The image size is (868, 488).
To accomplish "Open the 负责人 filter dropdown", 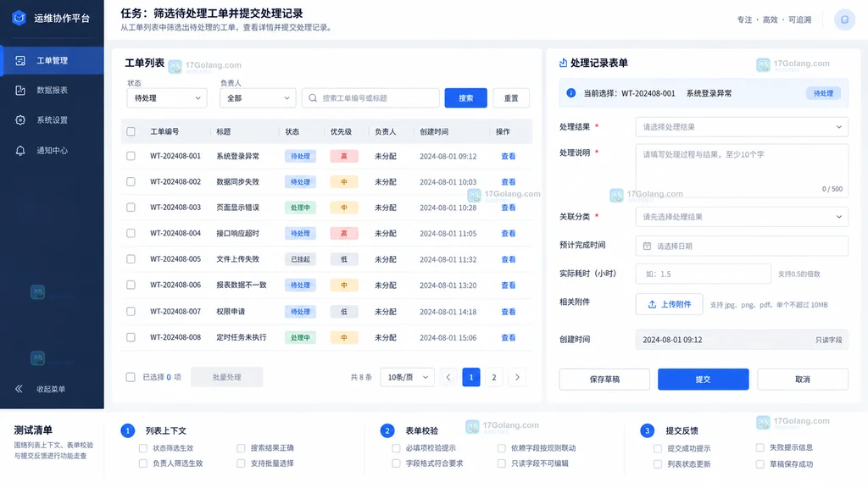I will click(258, 98).
